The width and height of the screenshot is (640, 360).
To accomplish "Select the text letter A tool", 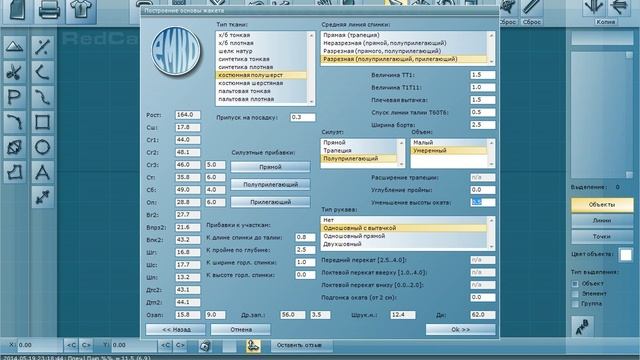I will coord(42,172).
